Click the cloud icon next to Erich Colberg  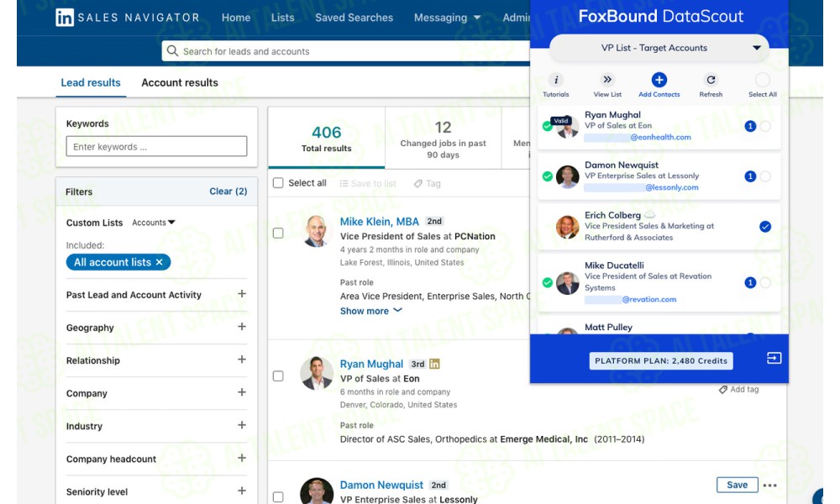click(x=649, y=214)
